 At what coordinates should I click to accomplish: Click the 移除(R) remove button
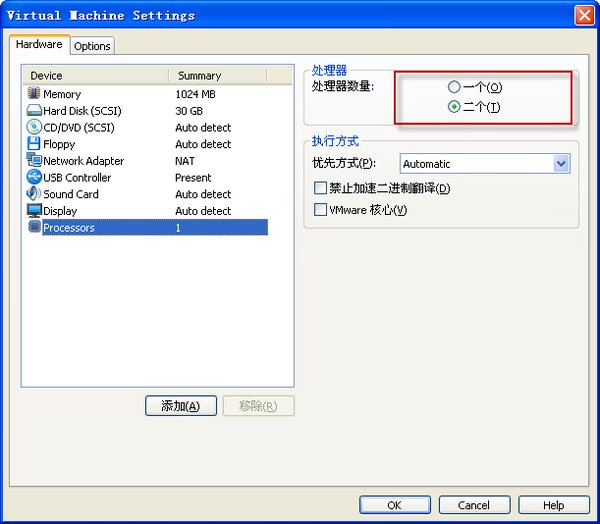(258, 406)
